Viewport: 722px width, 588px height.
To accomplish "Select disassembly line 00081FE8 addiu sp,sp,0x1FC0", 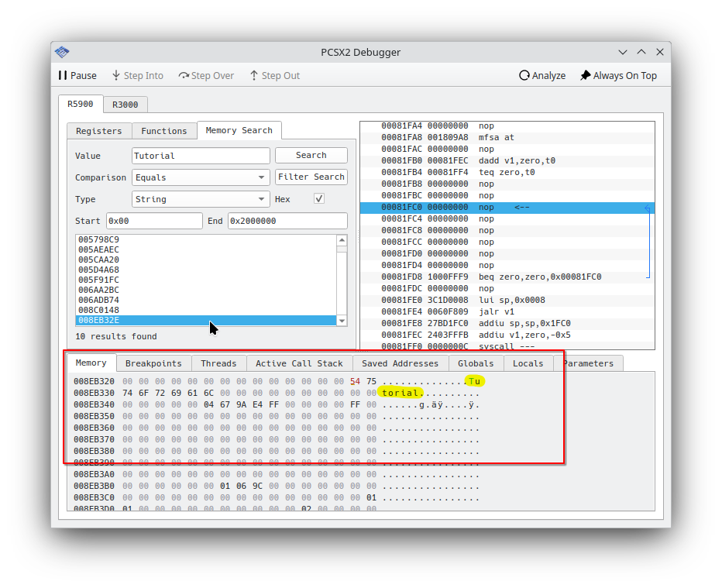I will 507,323.
